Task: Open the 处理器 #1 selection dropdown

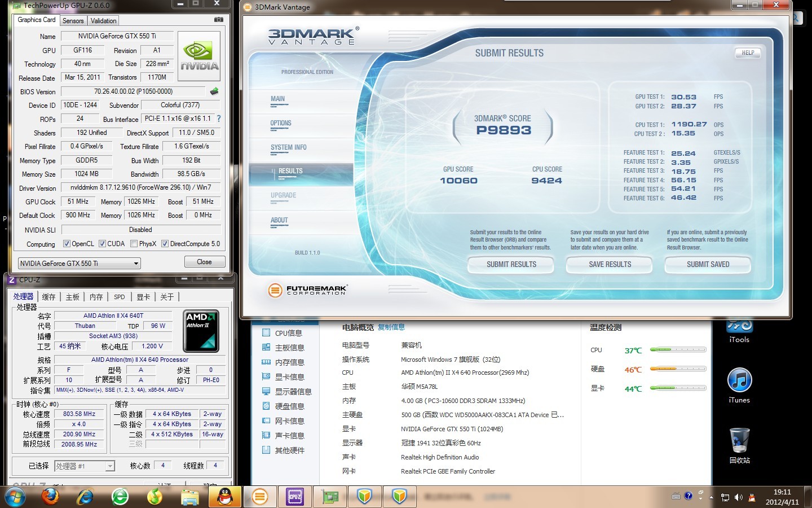Action: point(110,466)
